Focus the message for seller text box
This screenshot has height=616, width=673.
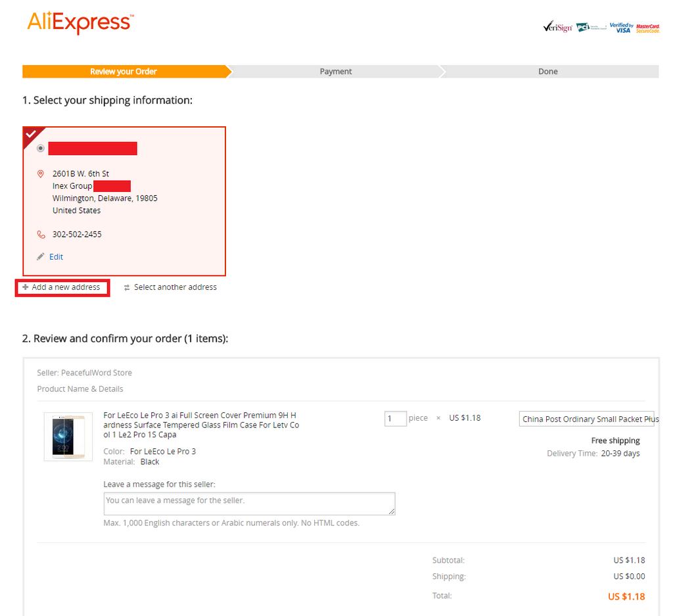[249, 504]
